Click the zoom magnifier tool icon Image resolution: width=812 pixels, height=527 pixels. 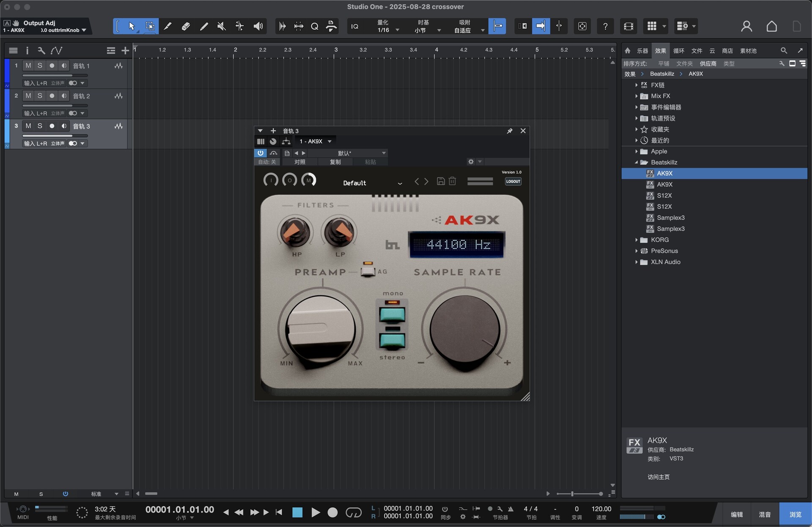click(314, 26)
